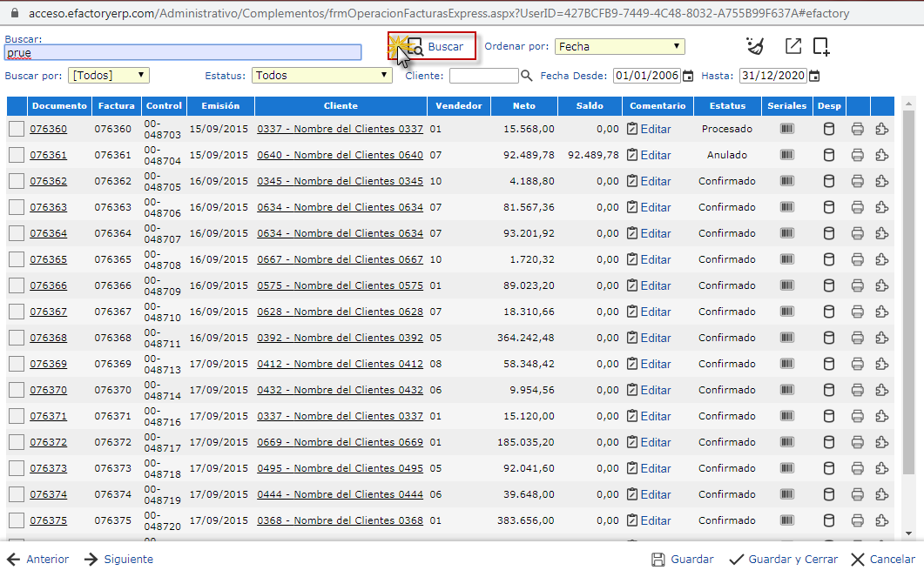Open client link 0640 - Nombre del Clientes

pos(340,155)
